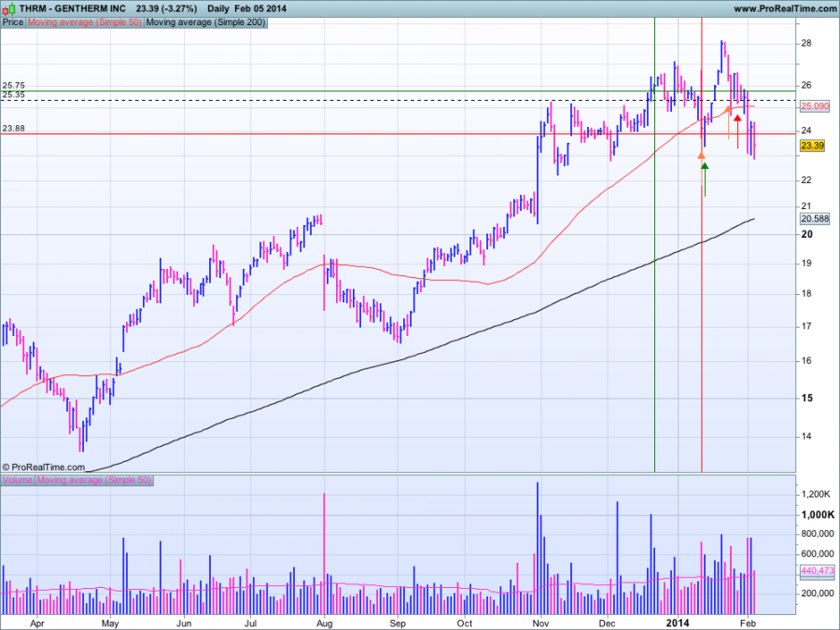Viewport: 840px width, 630px height.
Task: Click the Dec date axis label
Action: click(x=608, y=623)
